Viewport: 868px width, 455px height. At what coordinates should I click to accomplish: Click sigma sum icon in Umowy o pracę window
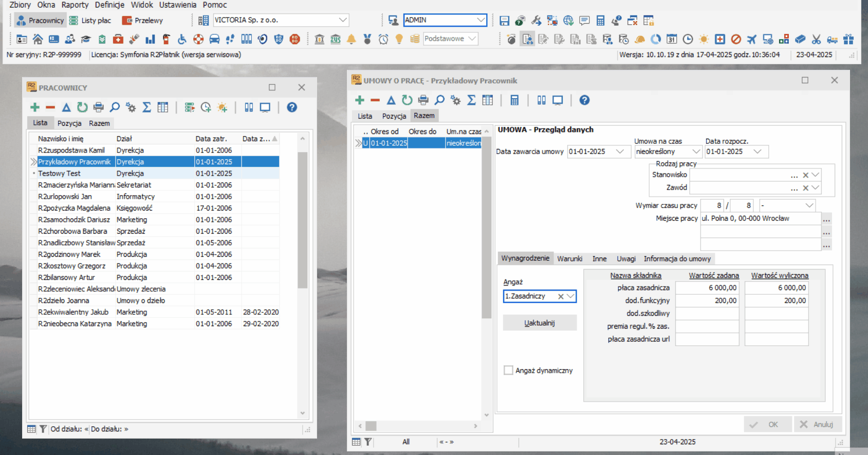[471, 100]
